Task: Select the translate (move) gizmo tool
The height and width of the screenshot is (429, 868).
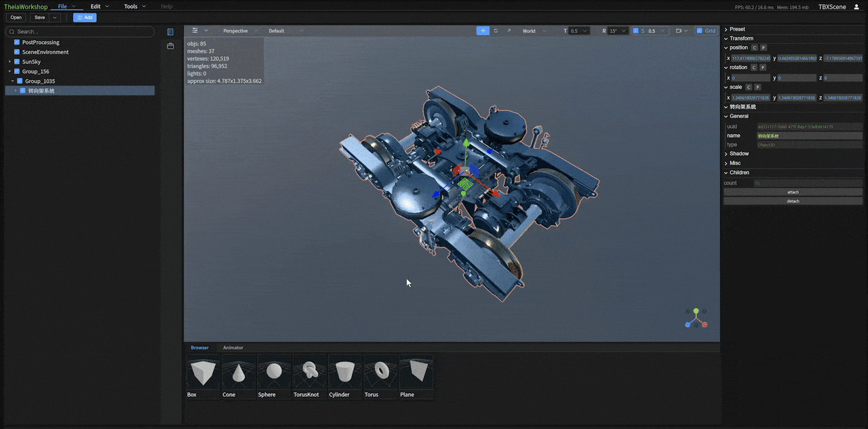Action: (x=483, y=30)
